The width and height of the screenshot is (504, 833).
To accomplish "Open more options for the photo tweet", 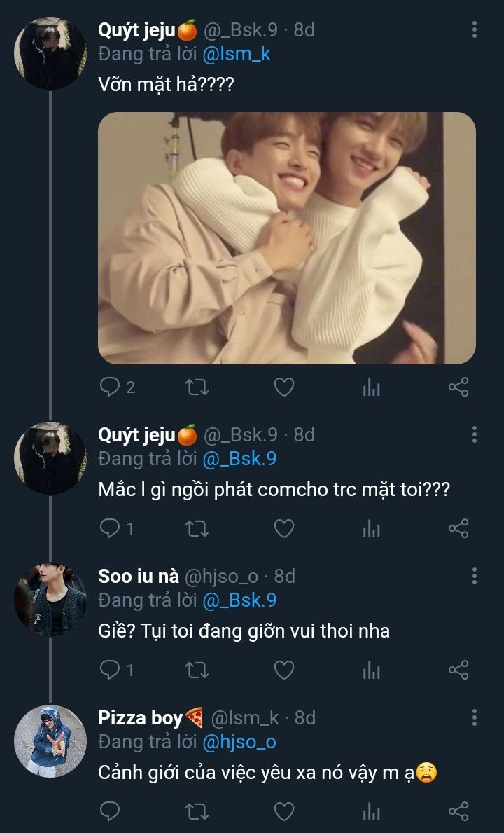I will pyautogui.click(x=475, y=29).
